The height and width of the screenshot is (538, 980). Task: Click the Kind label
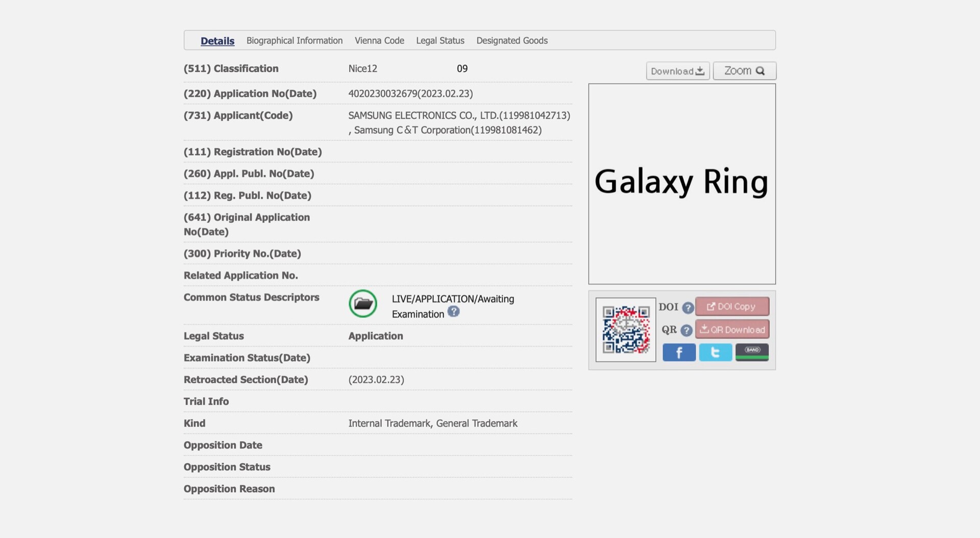pos(194,424)
